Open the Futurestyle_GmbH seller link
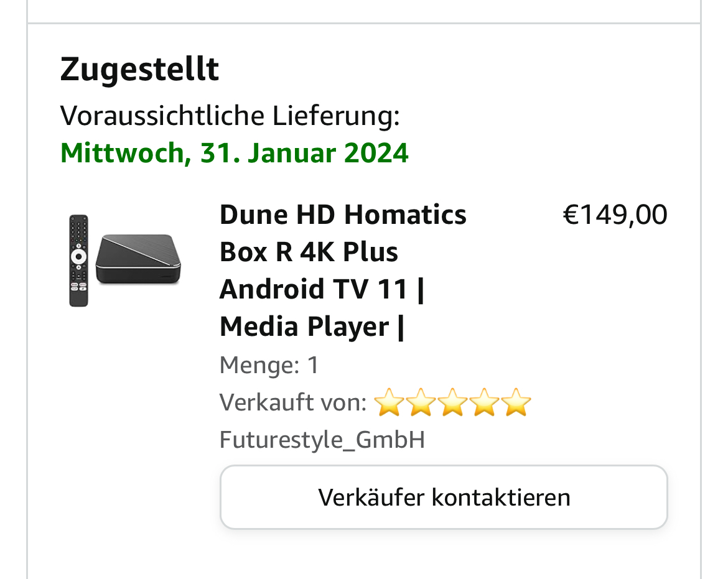 322,440
